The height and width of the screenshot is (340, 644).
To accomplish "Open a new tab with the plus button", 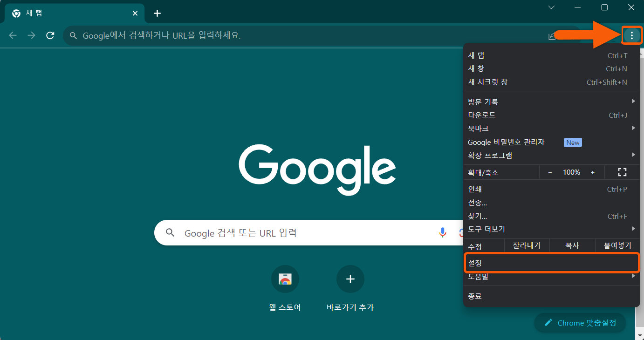I will tap(158, 14).
